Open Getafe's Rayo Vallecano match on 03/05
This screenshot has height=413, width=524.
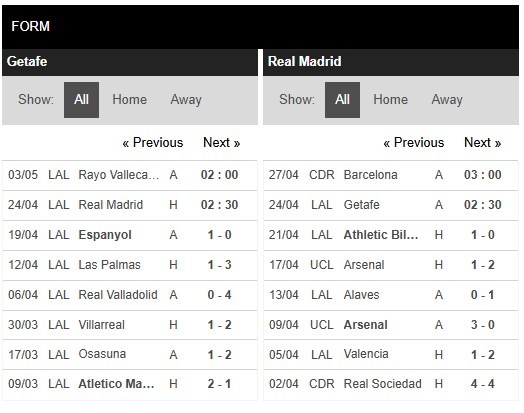pos(130,175)
